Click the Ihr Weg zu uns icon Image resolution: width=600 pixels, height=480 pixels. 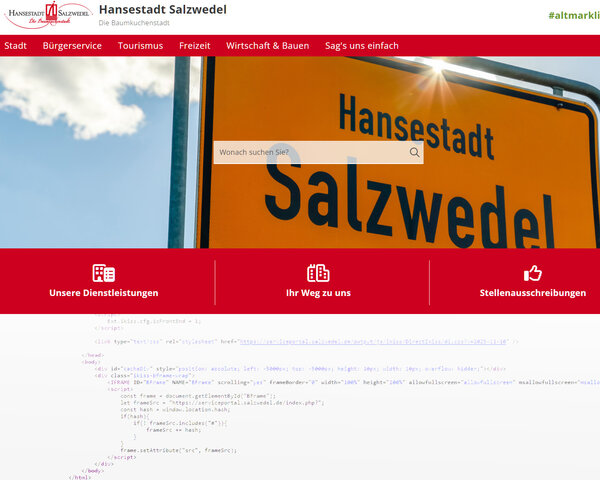pos(318,273)
